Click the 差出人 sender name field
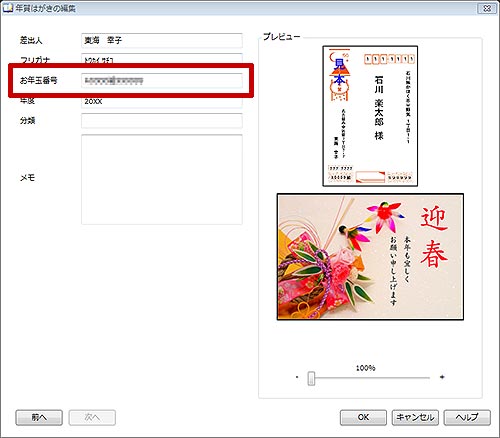Viewport: 500px width, 438px height. coord(162,41)
